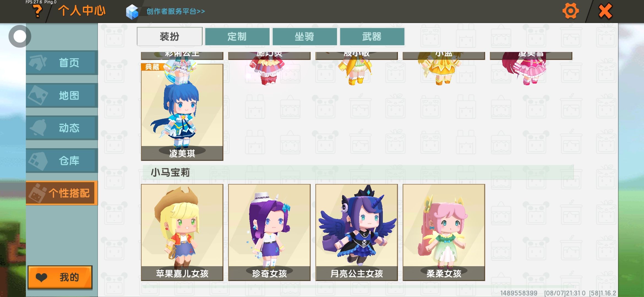The image size is (644, 297).
Task: Select the 凌美琪 costume card
Action: (182, 112)
